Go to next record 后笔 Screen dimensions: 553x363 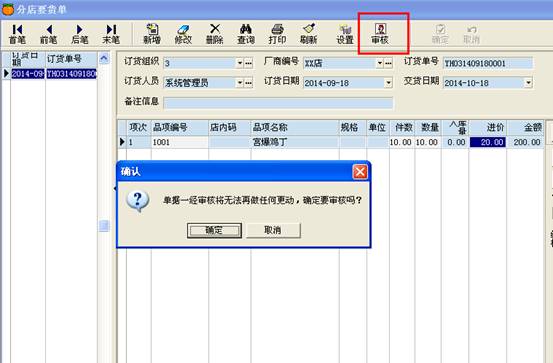[80, 34]
